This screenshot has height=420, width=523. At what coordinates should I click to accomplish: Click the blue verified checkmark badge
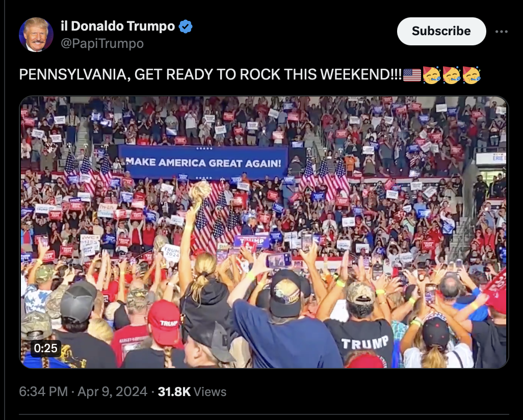pos(186,27)
